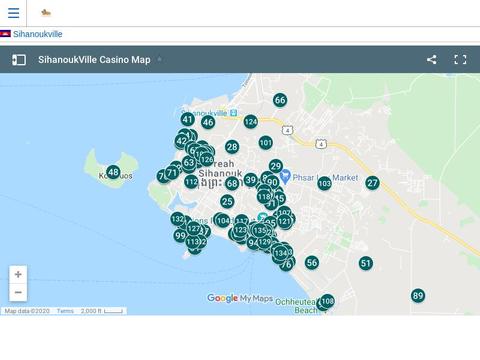
Task: Select casino marker 89
Action: point(418,295)
